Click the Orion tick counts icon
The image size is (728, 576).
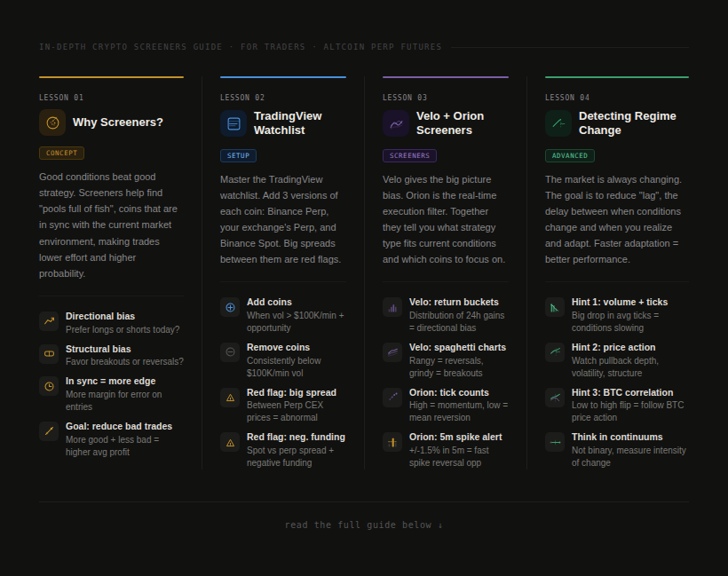click(392, 398)
